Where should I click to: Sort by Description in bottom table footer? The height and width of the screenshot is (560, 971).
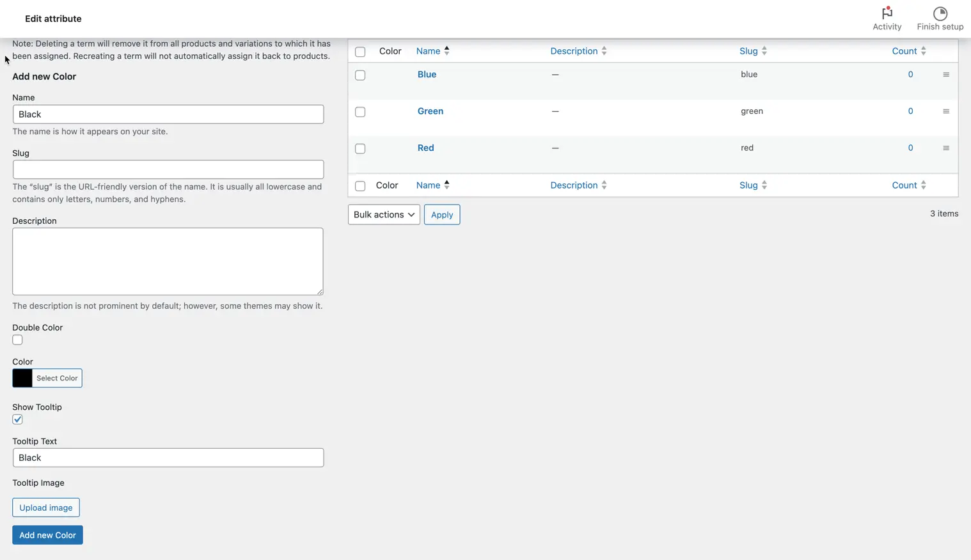coord(604,185)
